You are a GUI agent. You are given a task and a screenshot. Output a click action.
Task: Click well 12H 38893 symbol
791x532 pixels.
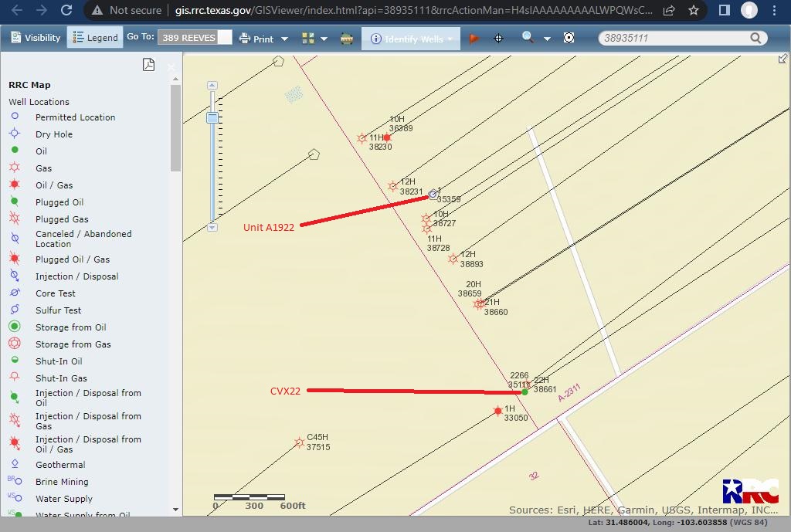click(x=453, y=259)
